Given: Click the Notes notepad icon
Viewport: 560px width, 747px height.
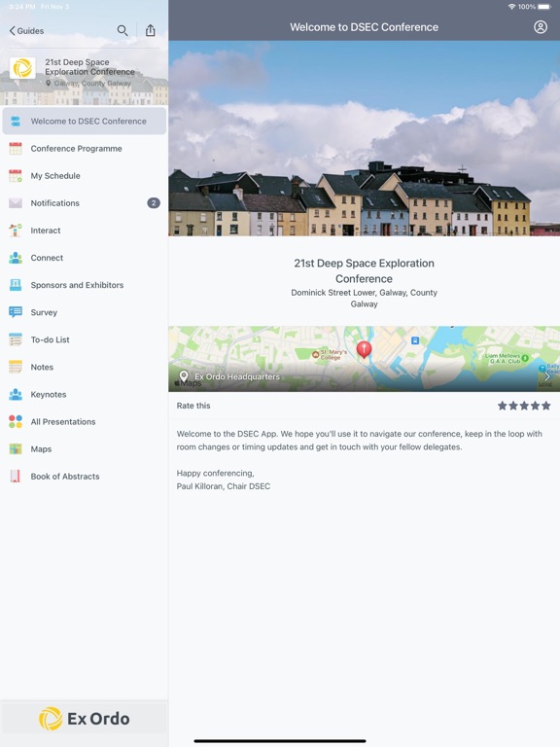Looking at the screenshot, I should point(16,367).
